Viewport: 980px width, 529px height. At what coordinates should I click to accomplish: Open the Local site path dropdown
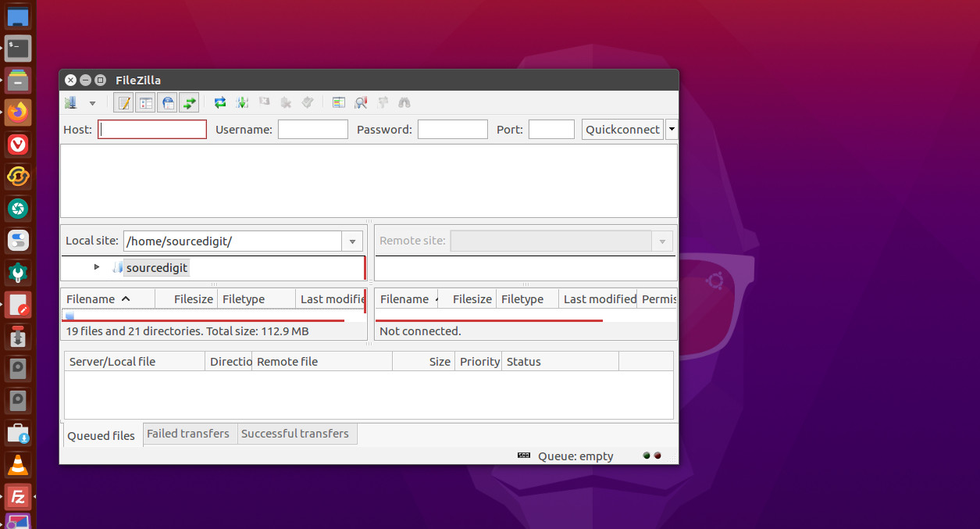pos(352,241)
